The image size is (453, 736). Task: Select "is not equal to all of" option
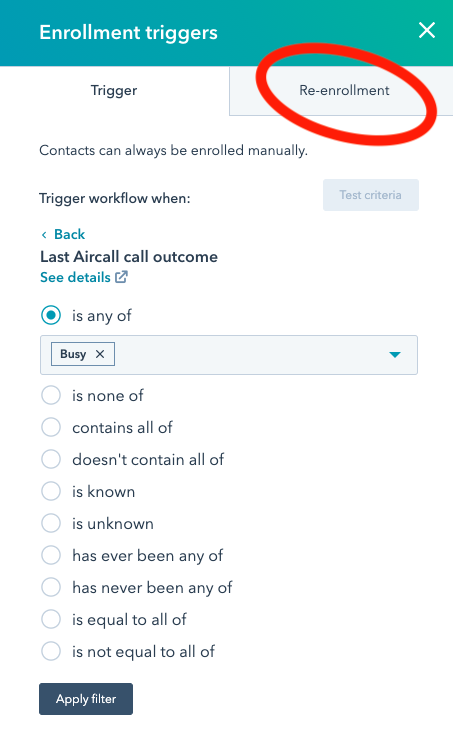click(x=51, y=651)
